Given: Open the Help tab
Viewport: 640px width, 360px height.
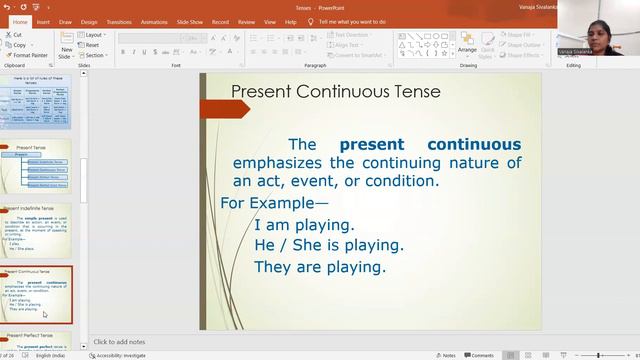Looking at the screenshot, I should coord(291,22).
